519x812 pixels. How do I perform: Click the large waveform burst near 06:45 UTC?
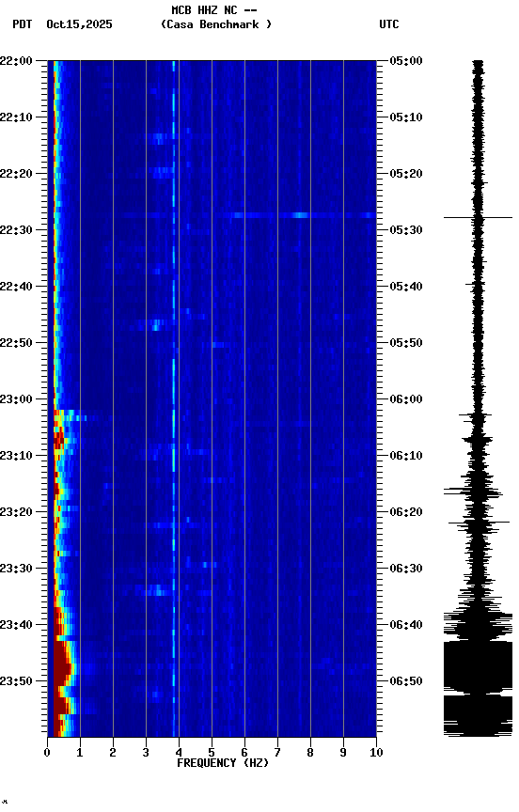478,667
